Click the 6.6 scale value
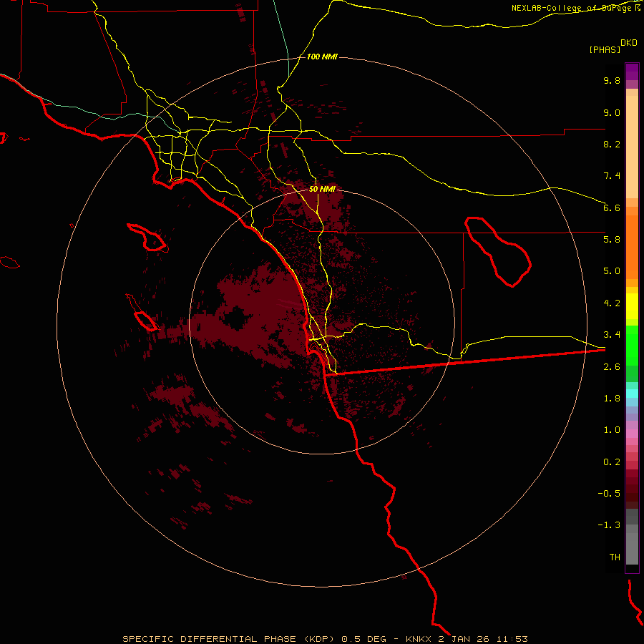 [x=612, y=208]
